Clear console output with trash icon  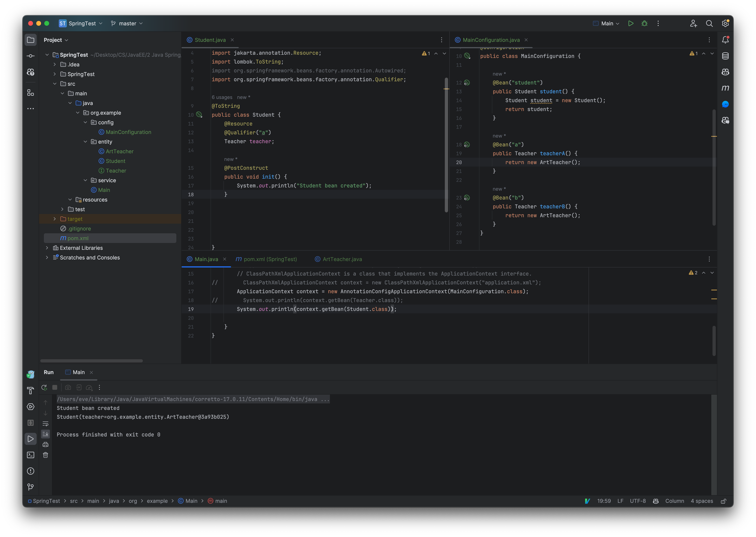tap(46, 455)
